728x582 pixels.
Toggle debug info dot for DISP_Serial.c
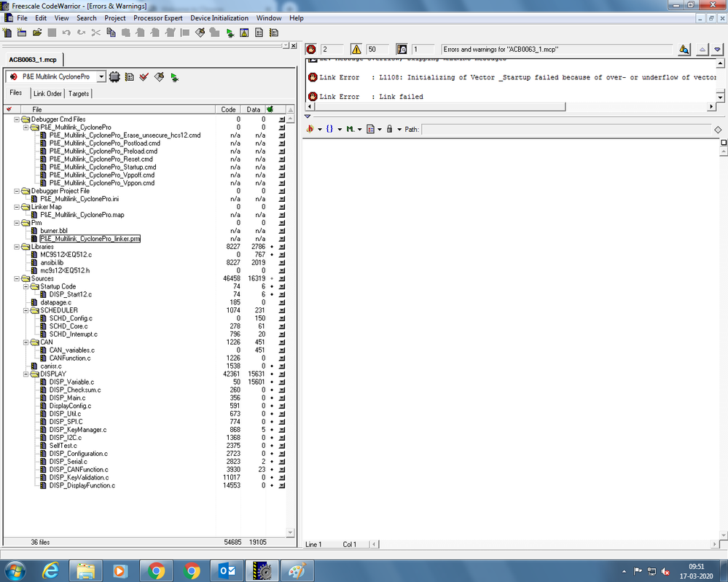[x=272, y=461]
